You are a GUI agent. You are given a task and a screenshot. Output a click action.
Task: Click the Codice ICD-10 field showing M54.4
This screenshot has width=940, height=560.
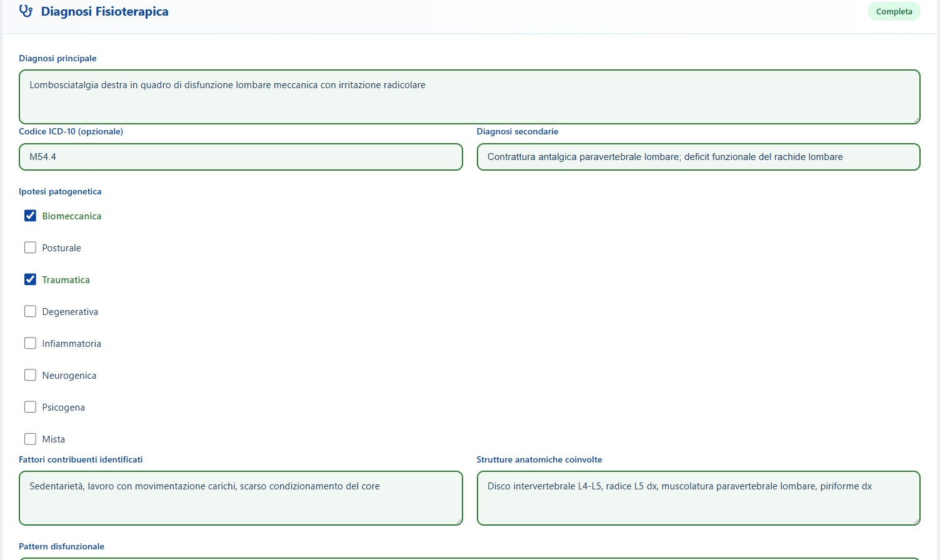click(x=241, y=157)
